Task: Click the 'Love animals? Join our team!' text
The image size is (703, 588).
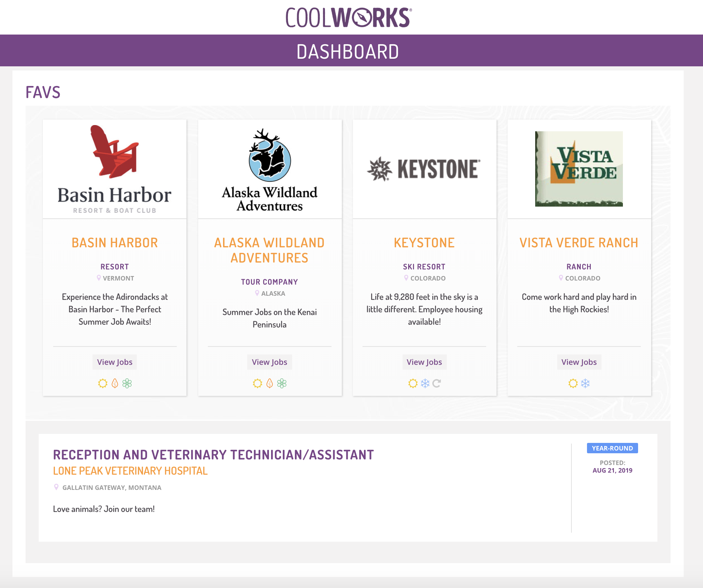Action: (104, 509)
